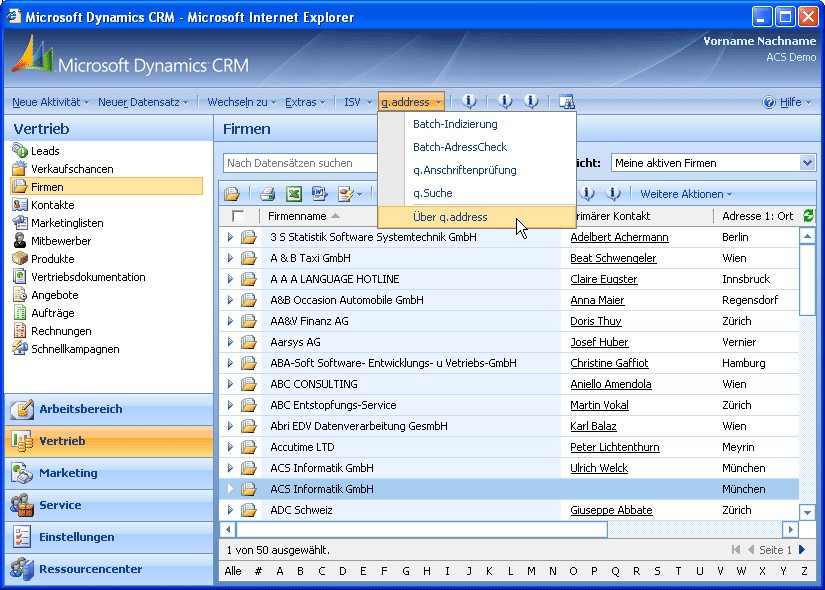Click the folder icon of Aarsys AG row
Screen dimensions: 825x590
point(249,342)
